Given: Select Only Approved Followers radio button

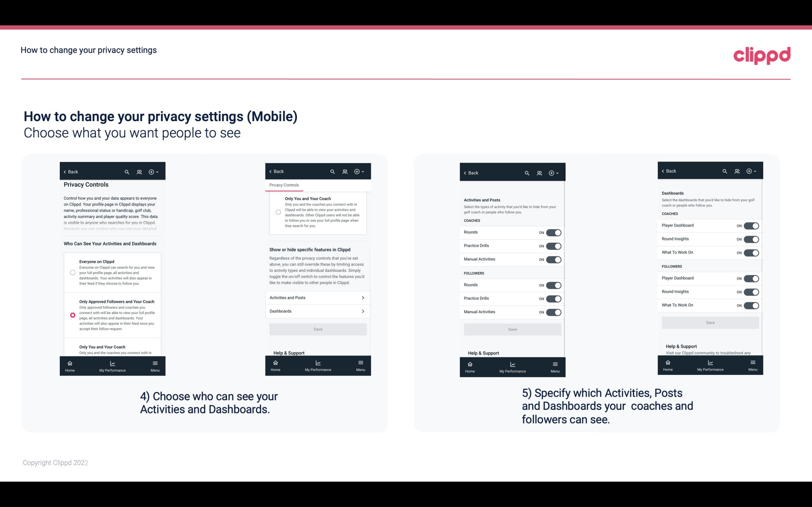Looking at the screenshot, I should click(71, 314).
